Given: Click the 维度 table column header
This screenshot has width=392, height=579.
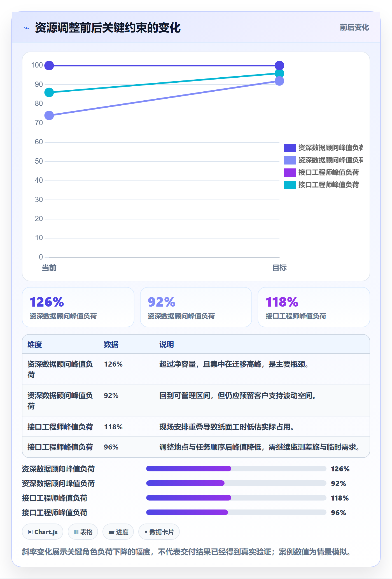Looking at the screenshot, I should coord(35,344).
